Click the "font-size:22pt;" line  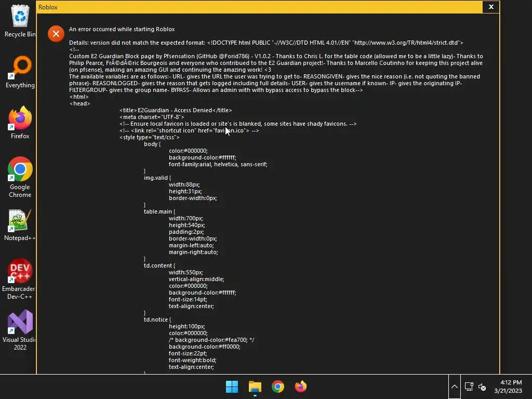(x=188, y=353)
